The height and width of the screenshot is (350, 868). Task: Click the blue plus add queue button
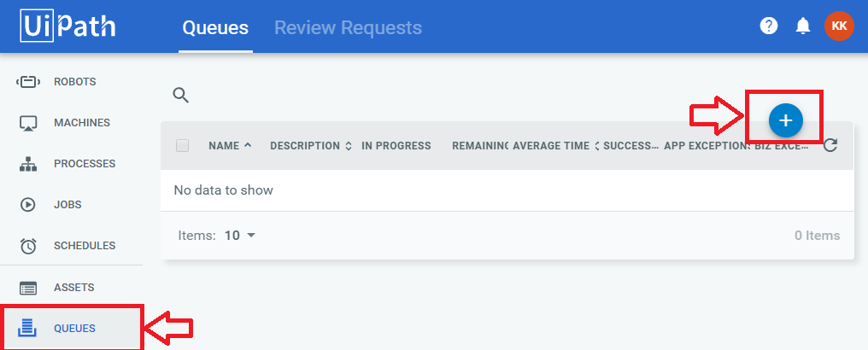785,120
